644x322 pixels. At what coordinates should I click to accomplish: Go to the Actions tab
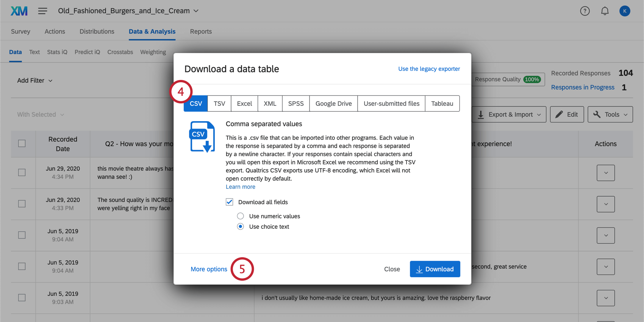[x=55, y=31]
